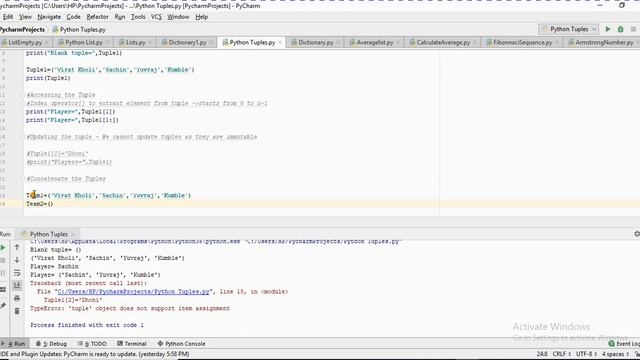Click the TypeError message line in console

(x=130, y=308)
